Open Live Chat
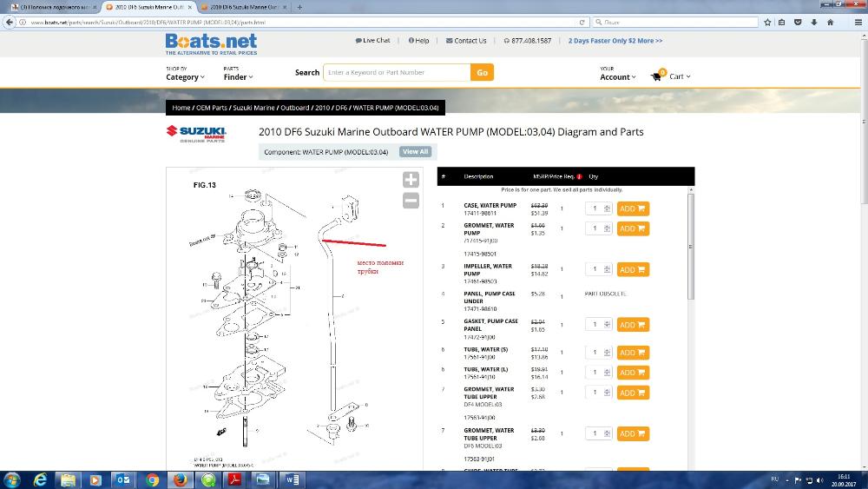868x489 pixels. 372,41
